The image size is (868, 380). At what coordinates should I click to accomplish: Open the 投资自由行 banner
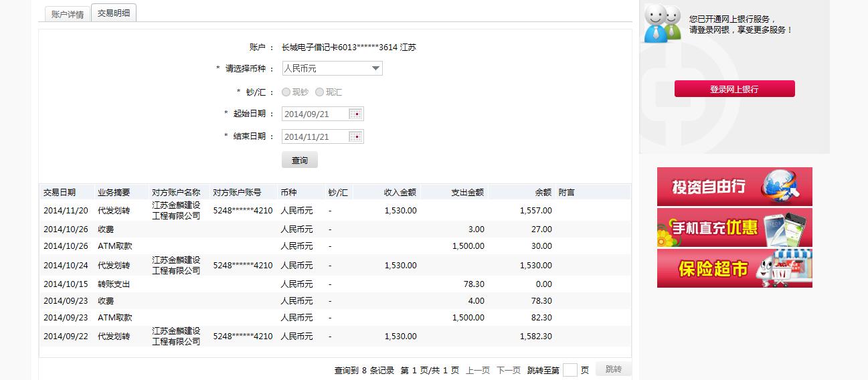point(734,187)
